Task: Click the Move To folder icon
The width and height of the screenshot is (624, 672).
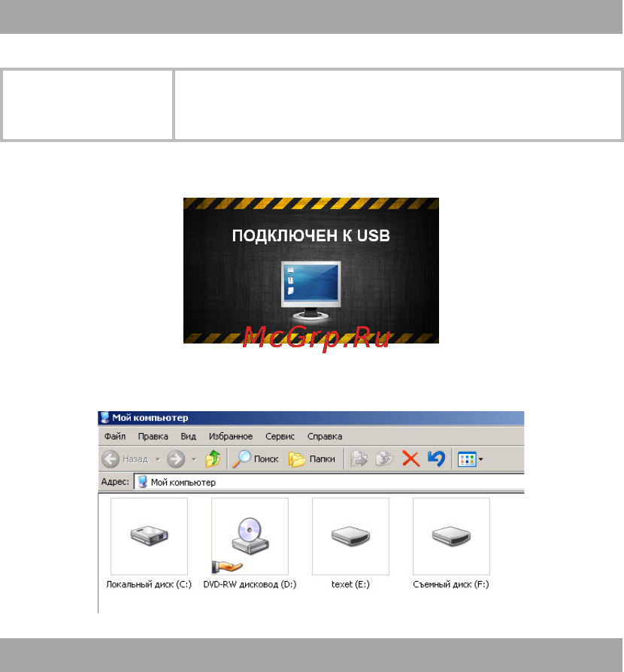Action: tap(359, 459)
